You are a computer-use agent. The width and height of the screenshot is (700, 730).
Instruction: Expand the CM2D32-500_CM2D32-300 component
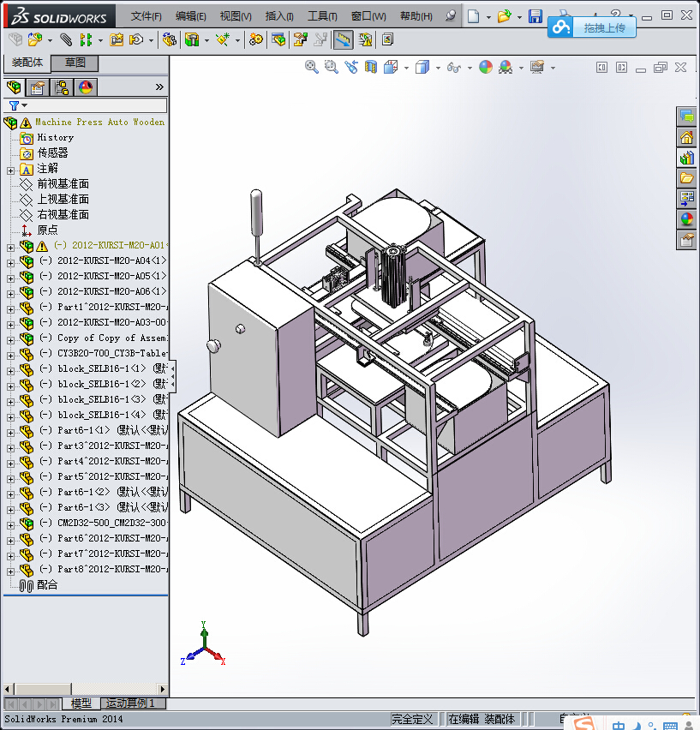click(x=10, y=525)
